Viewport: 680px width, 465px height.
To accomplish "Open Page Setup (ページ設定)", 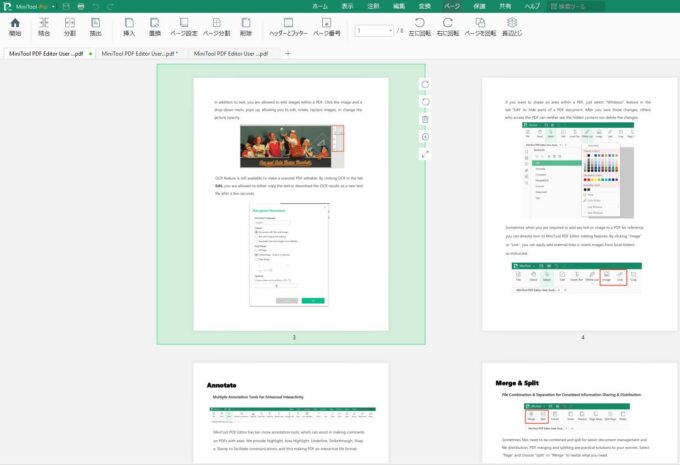I will click(x=184, y=27).
